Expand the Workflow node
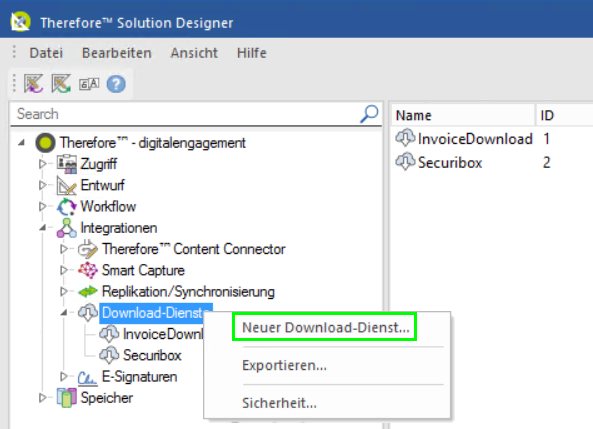The height and width of the screenshot is (429, 593). click(x=43, y=207)
